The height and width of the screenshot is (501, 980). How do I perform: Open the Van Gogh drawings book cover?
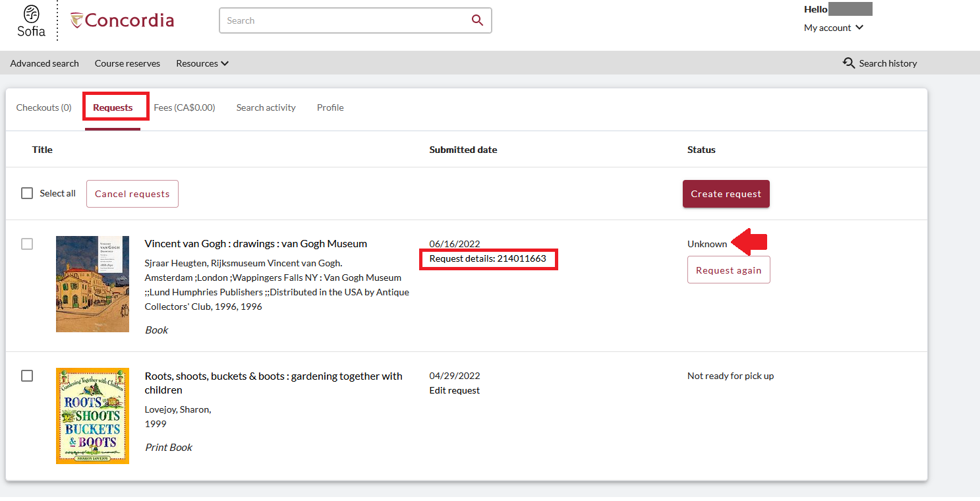[92, 284]
